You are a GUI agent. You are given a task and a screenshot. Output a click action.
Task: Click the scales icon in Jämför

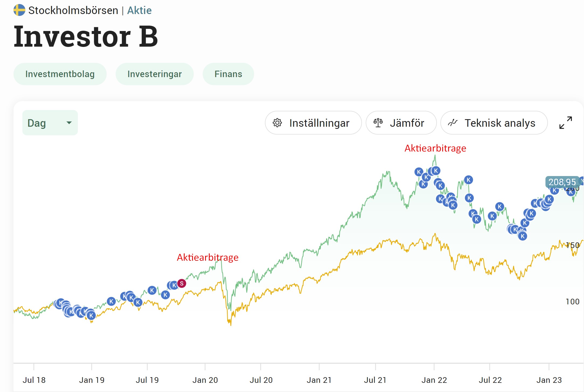[x=378, y=123]
